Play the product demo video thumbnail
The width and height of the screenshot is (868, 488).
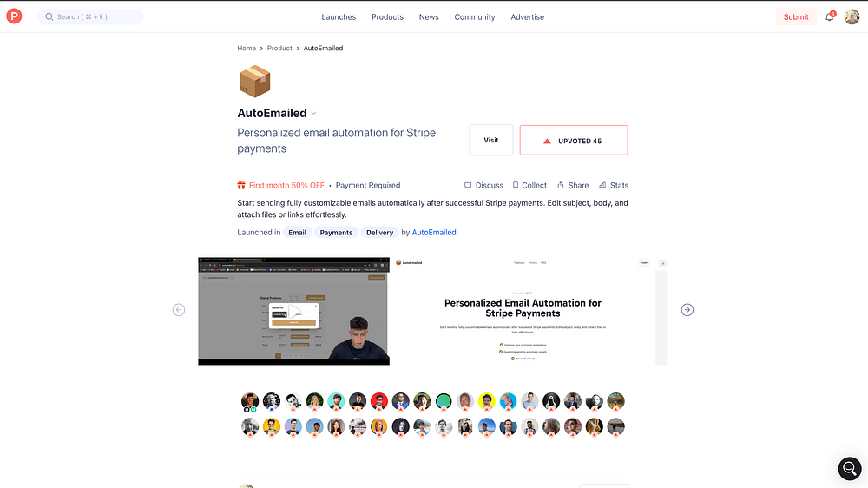click(294, 311)
